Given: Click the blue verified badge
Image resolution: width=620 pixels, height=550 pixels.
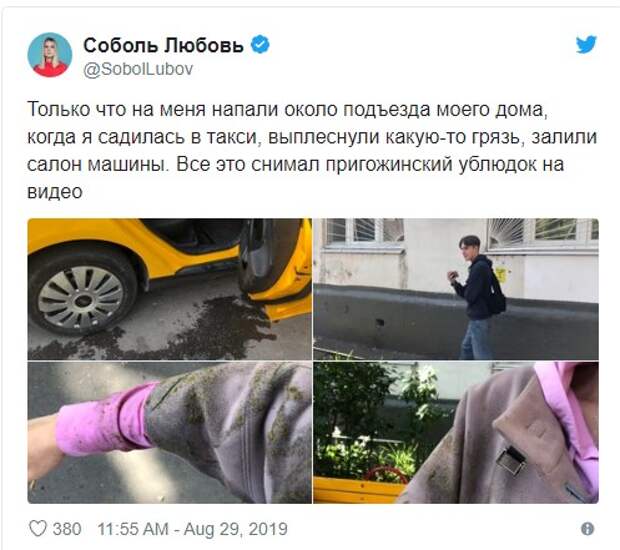Looking at the screenshot, I should point(260,44).
